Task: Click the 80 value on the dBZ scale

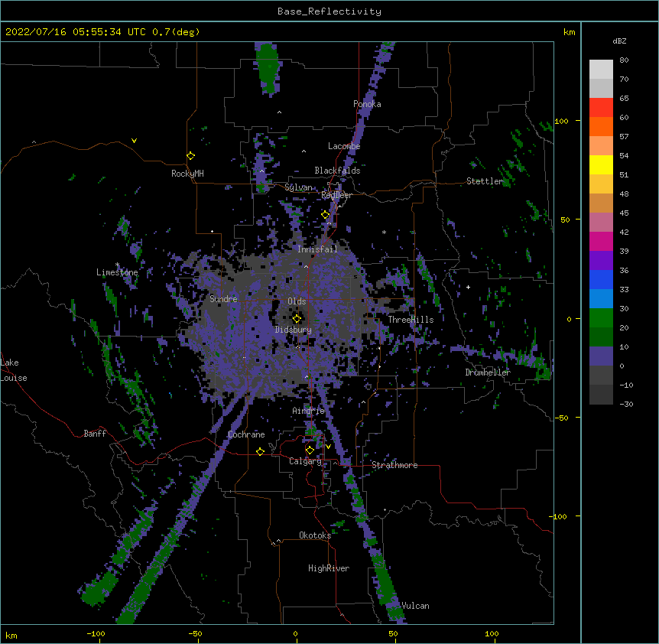Action: pyautogui.click(x=624, y=60)
